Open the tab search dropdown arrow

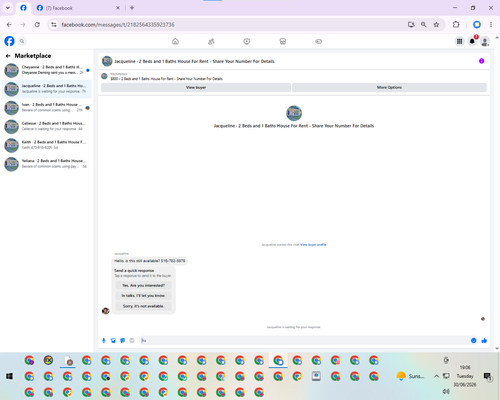(8, 8)
